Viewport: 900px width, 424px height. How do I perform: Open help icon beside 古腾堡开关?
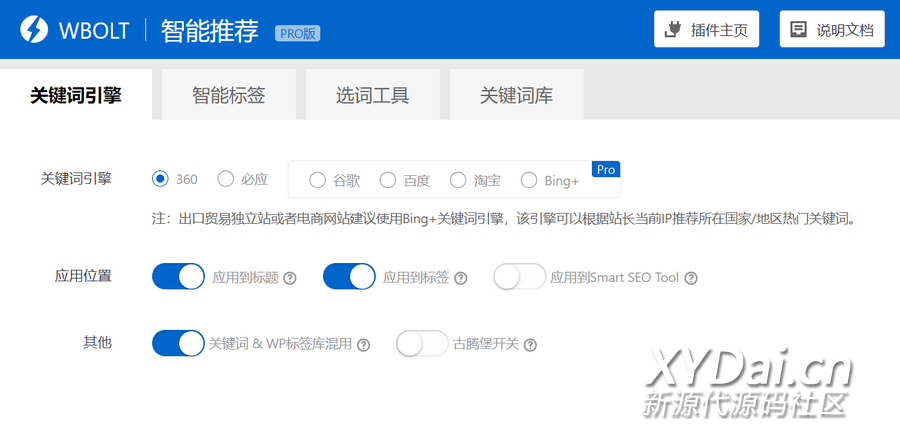tap(530, 345)
